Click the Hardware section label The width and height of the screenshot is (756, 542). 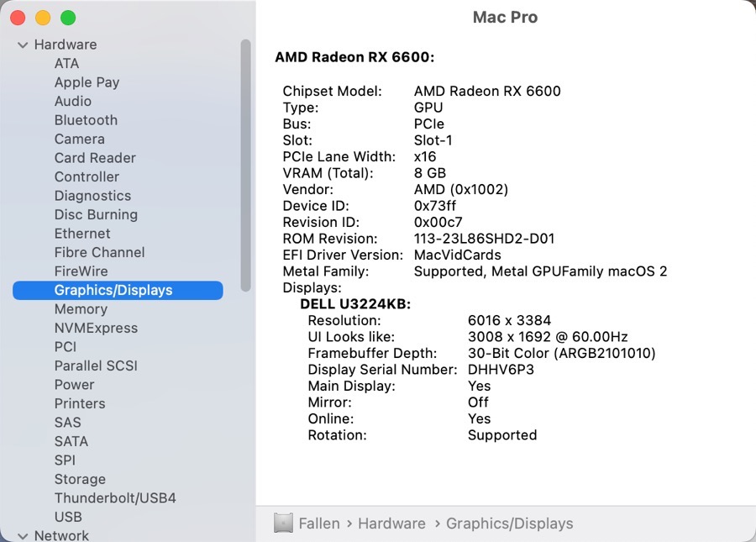[66, 45]
